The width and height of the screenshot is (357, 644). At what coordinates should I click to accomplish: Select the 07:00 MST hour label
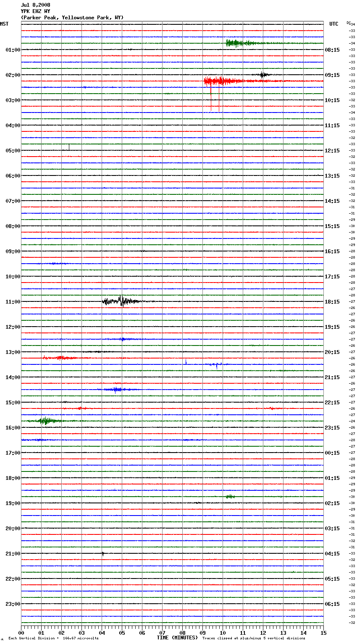(13, 201)
